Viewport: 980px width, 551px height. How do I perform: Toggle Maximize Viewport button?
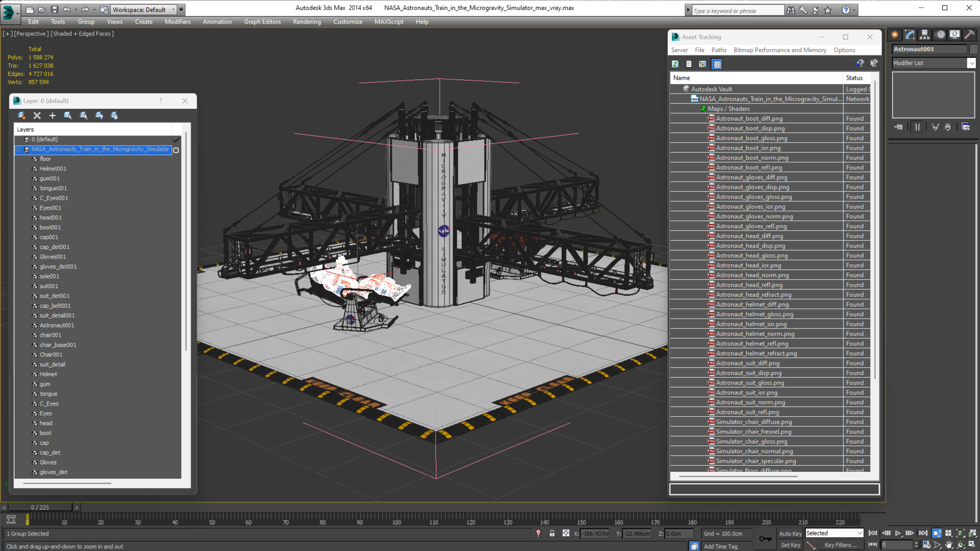[973, 544]
